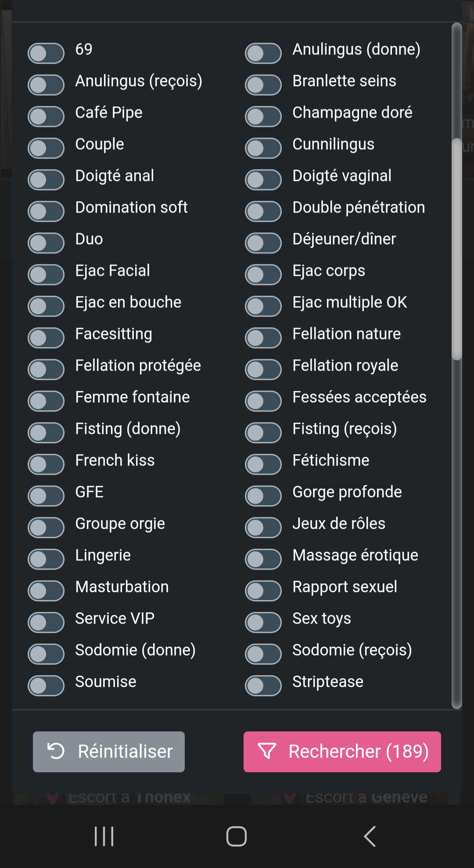This screenshot has width=474, height=868.
Task: Open the recent apps navigation icon
Action: 104,836
